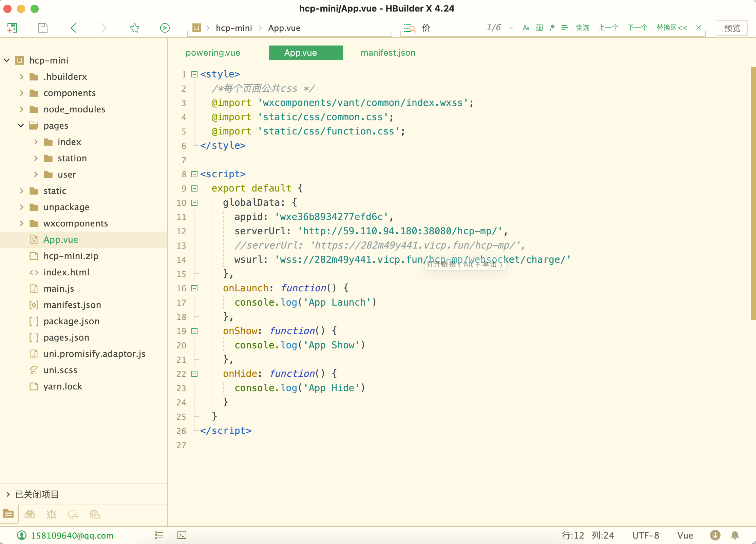
Task: Collapse the pages folder
Action: (x=21, y=126)
